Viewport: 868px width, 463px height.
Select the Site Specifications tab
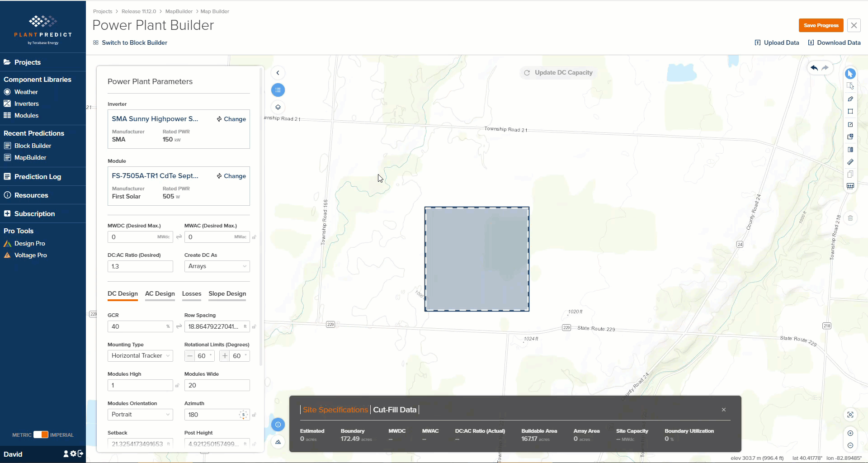(335, 410)
